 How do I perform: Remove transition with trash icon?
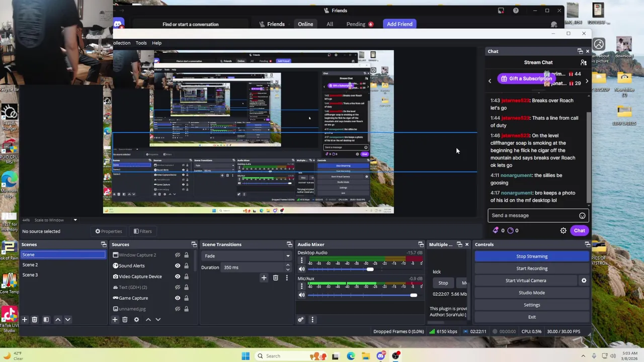pos(275,278)
